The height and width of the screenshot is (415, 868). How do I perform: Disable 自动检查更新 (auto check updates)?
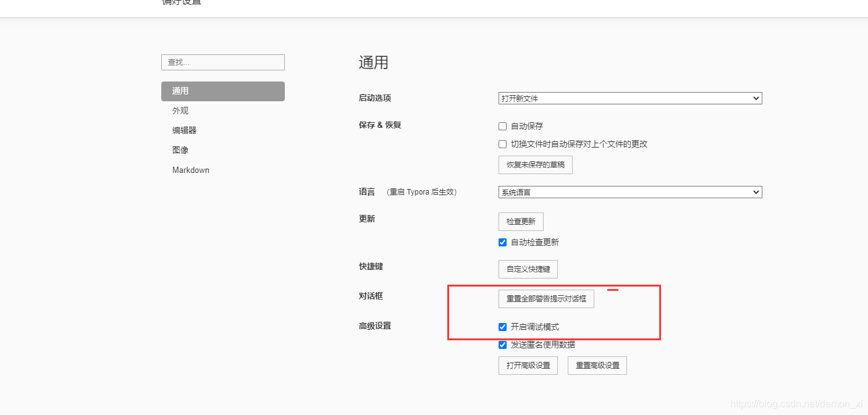tap(502, 242)
